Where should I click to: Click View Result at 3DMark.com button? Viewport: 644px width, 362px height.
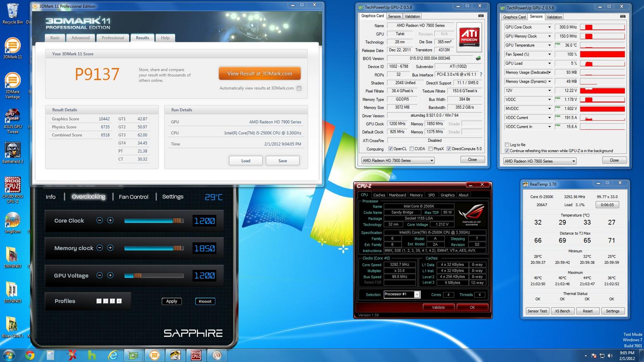click(260, 74)
